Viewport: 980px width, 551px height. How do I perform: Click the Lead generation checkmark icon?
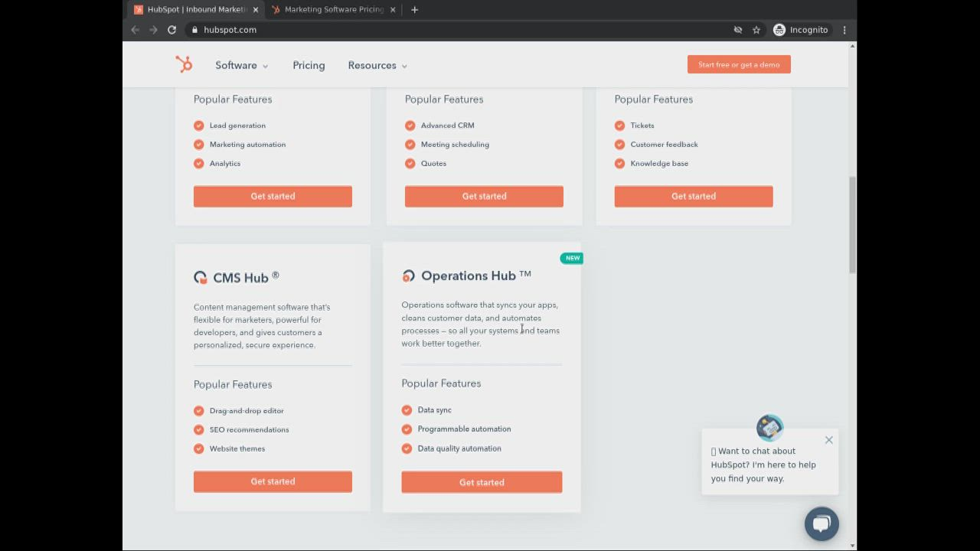pyautogui.click(x=199, y=126)
